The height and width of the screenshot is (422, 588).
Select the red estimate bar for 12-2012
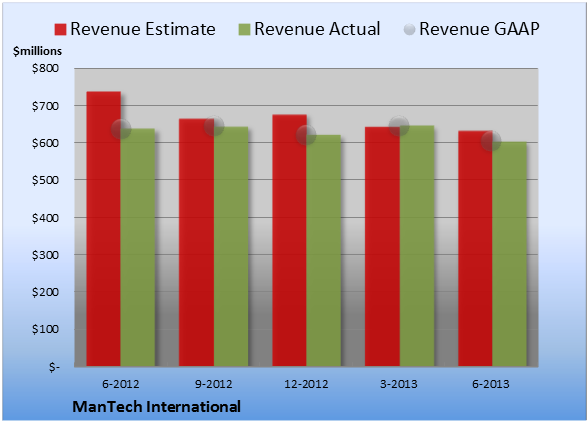[290, 240]
